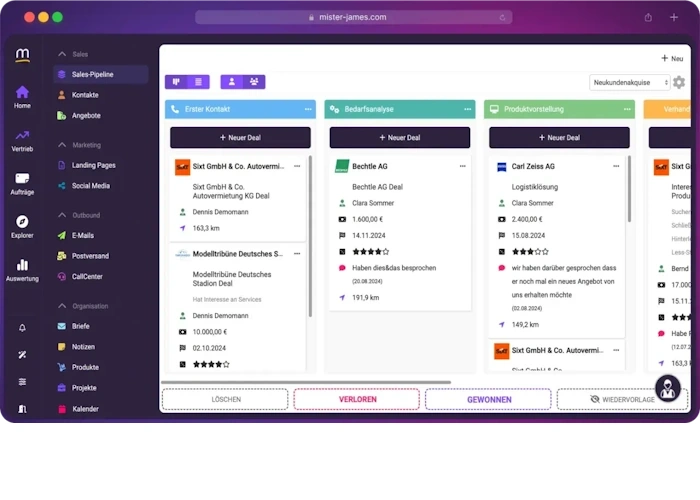Open the assistant avatar chat bubble
Viewport: 700px width, 500px height.
(668, 388)
